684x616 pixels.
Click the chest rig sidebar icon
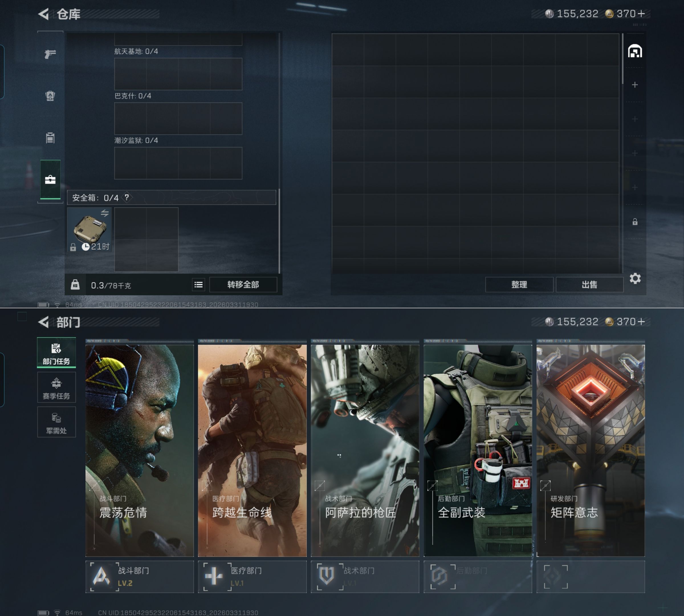(x=50, y=138)
